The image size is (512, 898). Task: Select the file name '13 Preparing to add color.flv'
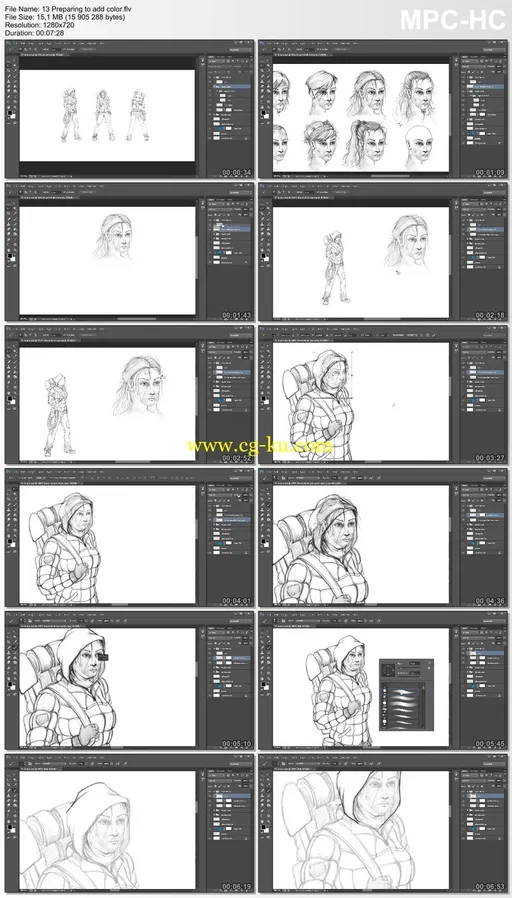point(86,9)
